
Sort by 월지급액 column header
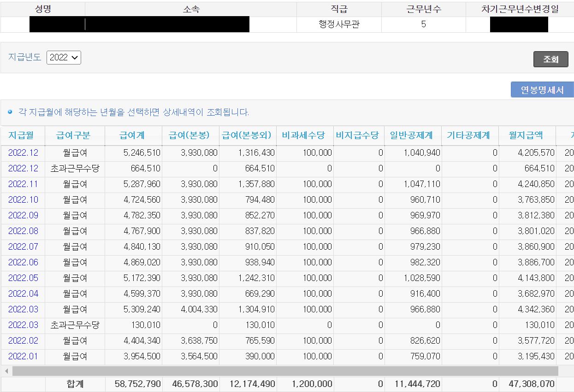[526, 135]
